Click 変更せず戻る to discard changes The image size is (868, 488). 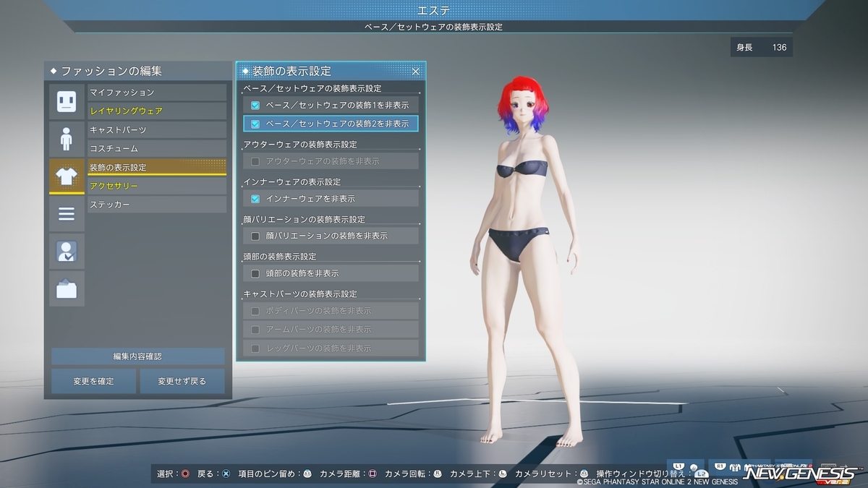point(182,381)
